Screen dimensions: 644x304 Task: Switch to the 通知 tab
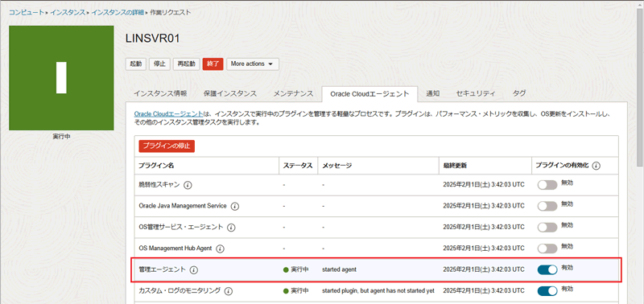click(x=433, y=93)
